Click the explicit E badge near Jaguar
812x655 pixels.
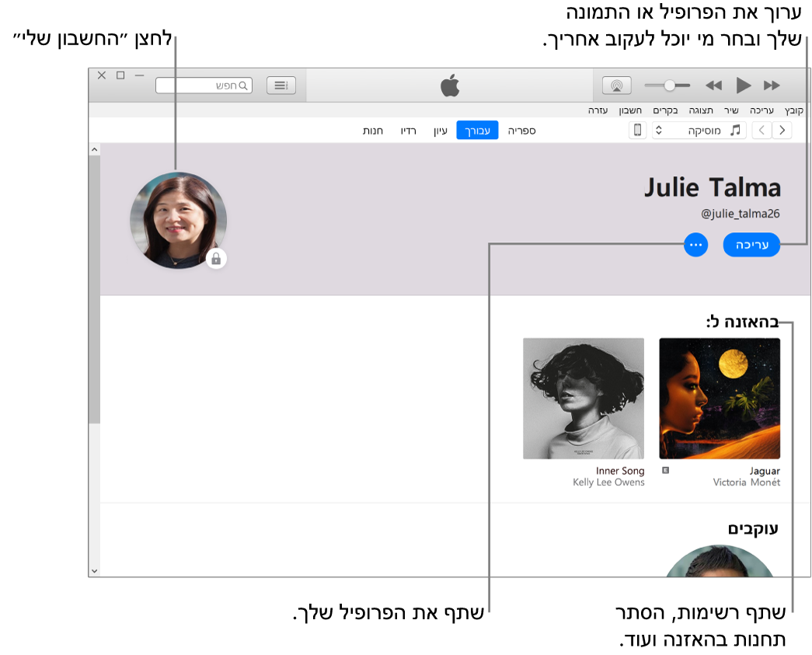[x=666, y=470]
